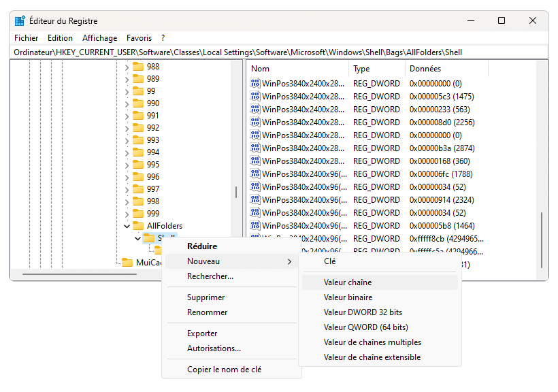Click the DWORD value icon with data 1475

(255, 97)
